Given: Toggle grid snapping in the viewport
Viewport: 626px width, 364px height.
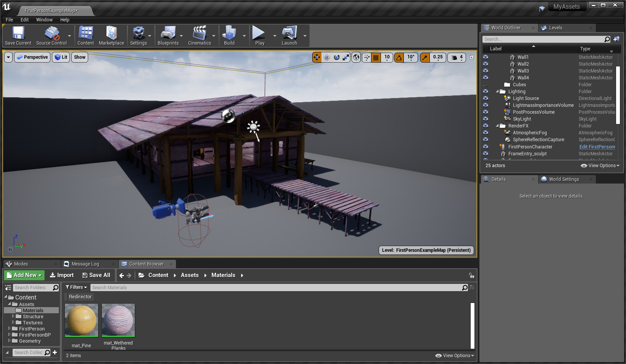Looking at the screenshot, I should (x=376, y=57).
